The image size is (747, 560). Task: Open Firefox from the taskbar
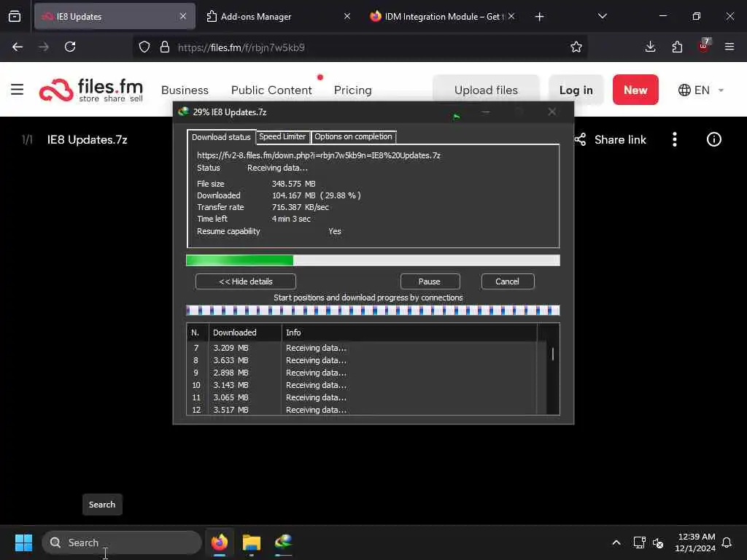click(x=219, y=542)
